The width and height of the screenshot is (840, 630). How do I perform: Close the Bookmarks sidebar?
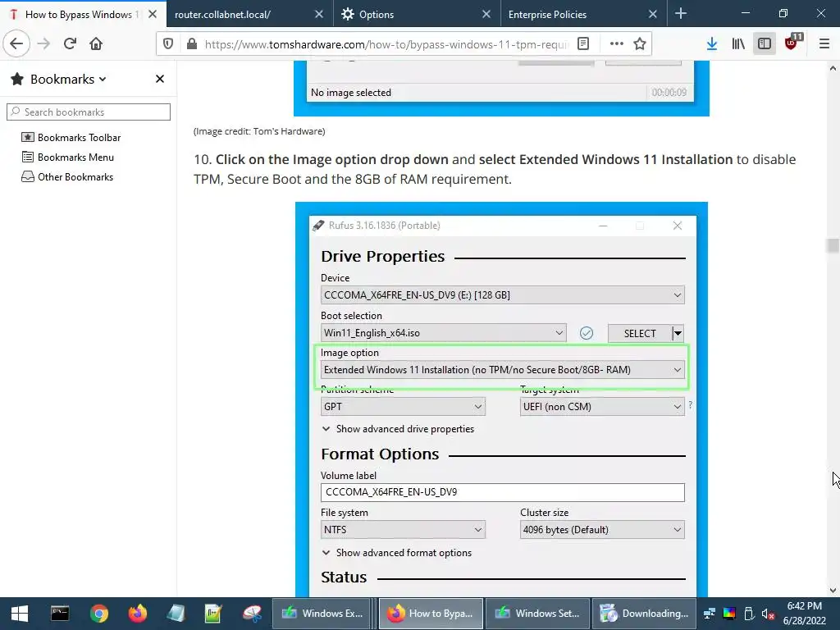[160, 80]
